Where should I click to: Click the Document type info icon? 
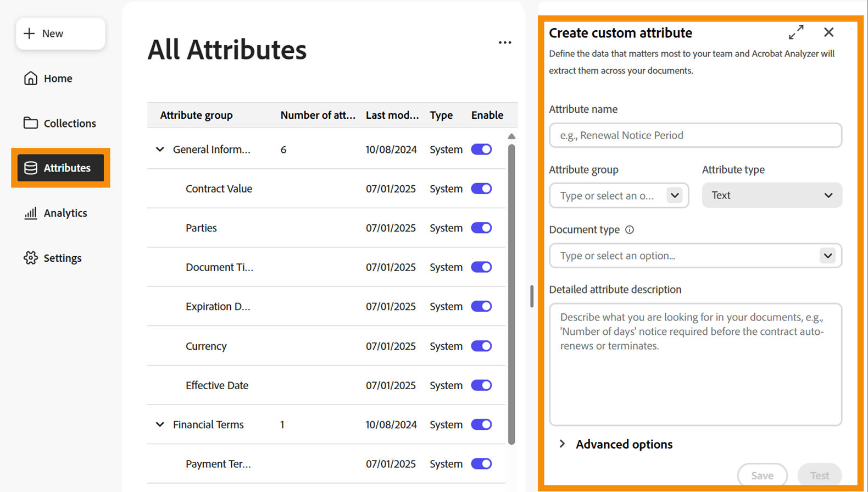pyautogui.click(x=630, y=230)
